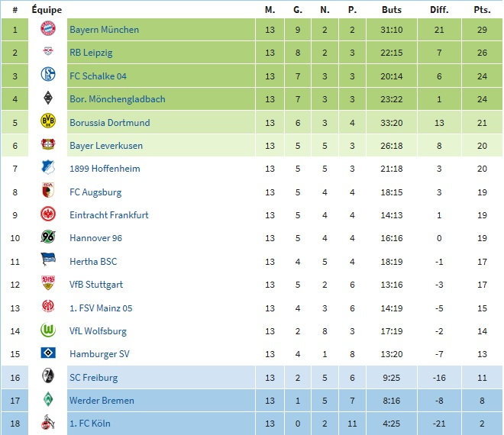
Task: Click the Pts. column header
Action: pos(481,10)
